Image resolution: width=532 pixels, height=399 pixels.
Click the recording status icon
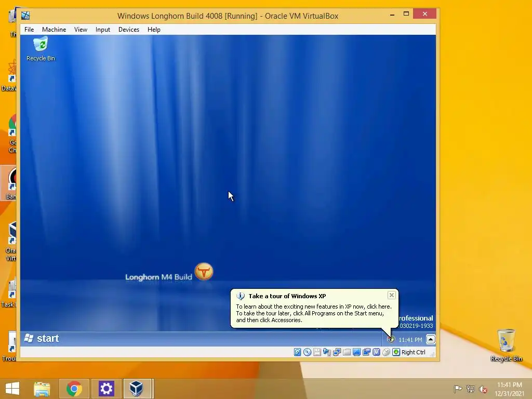click(x=366, y=352)
